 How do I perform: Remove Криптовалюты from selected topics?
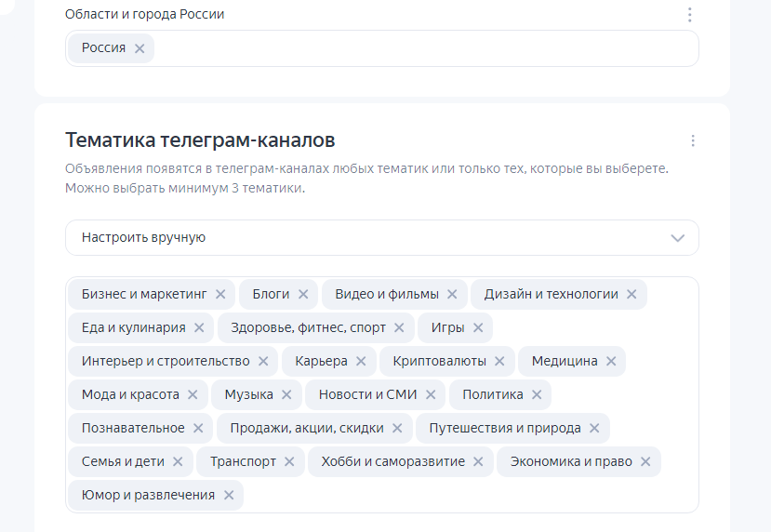coord(499,362)
